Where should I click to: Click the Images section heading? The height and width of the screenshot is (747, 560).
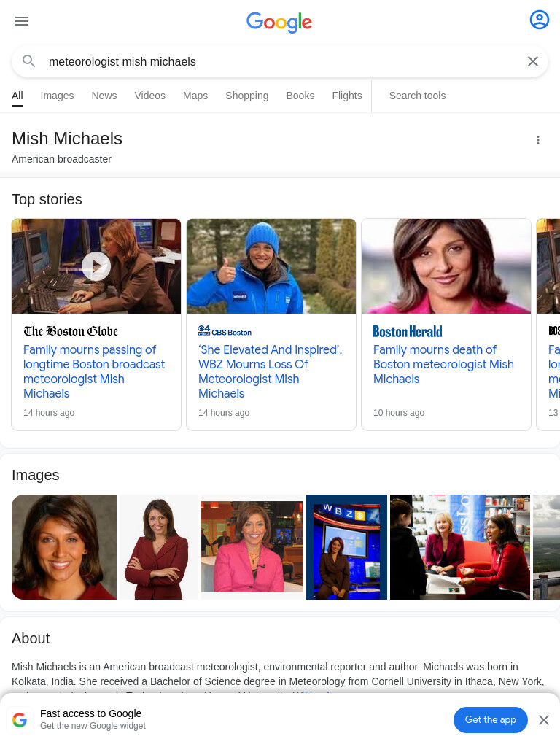point(35,475)
